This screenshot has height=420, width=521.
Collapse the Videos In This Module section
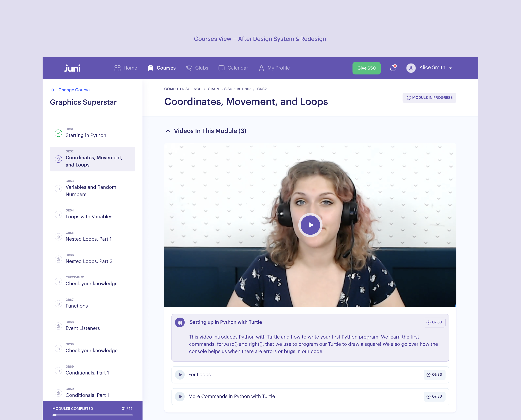[168, 131]
